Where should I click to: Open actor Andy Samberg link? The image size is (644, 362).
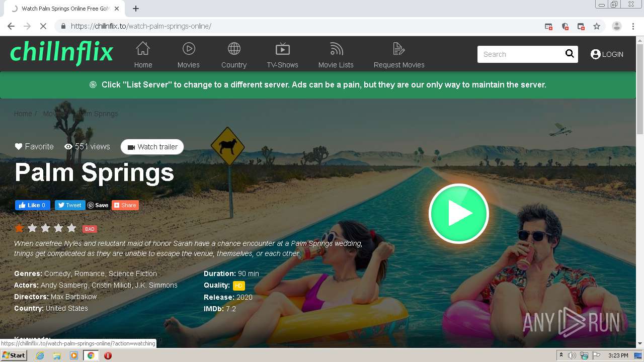[64, 285]
